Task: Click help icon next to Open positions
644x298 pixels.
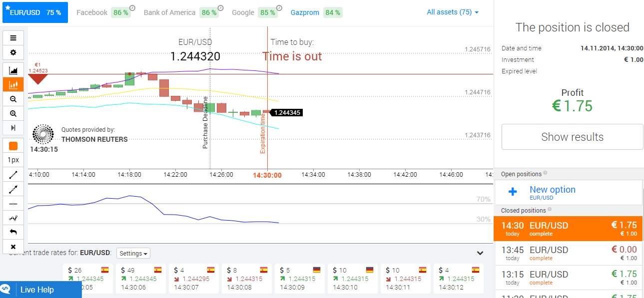Action: click(x=545, y=173)
